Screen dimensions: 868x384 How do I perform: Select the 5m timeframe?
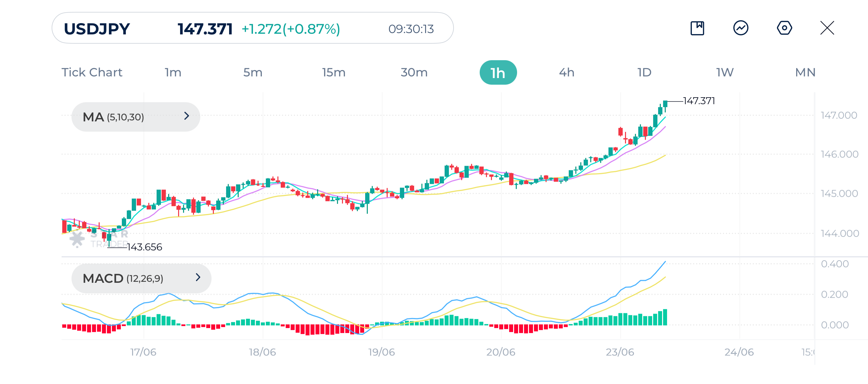point(253,72)
